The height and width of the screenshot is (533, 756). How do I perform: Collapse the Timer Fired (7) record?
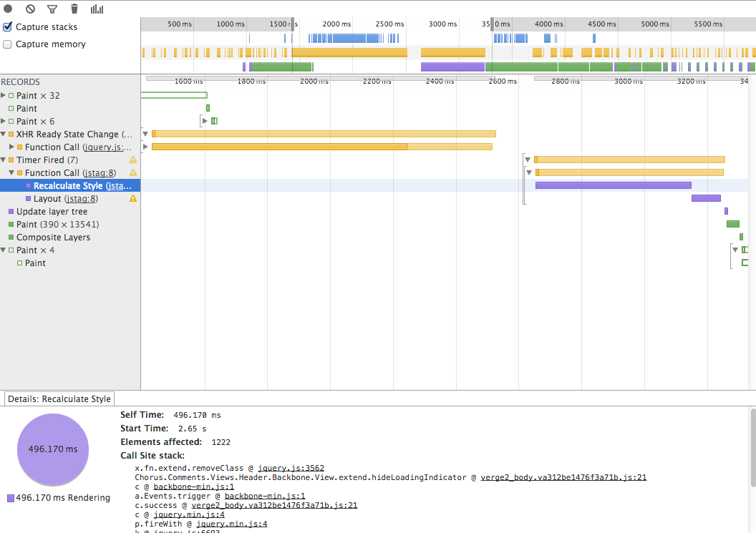4,160
